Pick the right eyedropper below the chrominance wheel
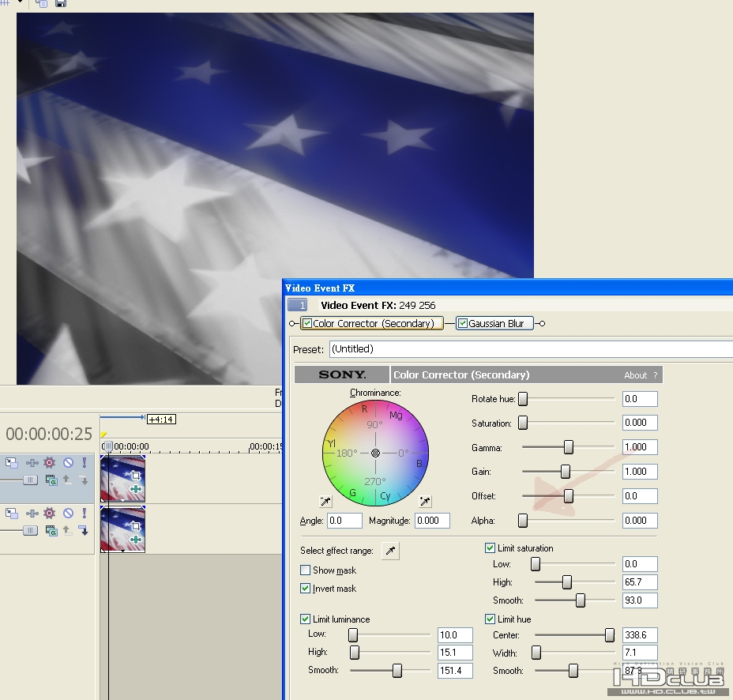733x700 pixels. (425, 502)
